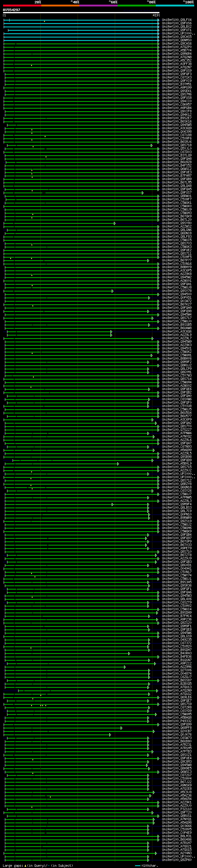This screenshot has height=868, width=197.
Task: Select the UniRef100_Q5YJL0 label
Action: [177, 149]
